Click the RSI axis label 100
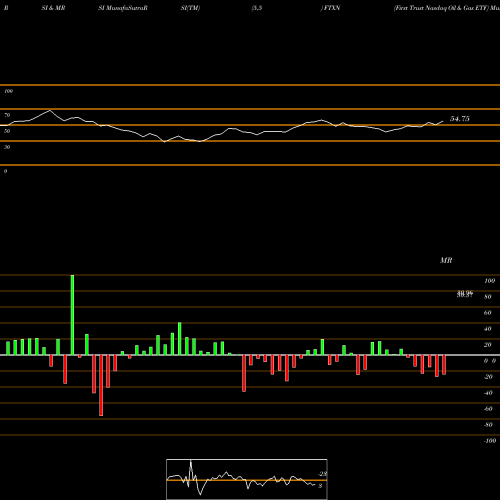Screen dimensions: 500x500 click(8, 91)
